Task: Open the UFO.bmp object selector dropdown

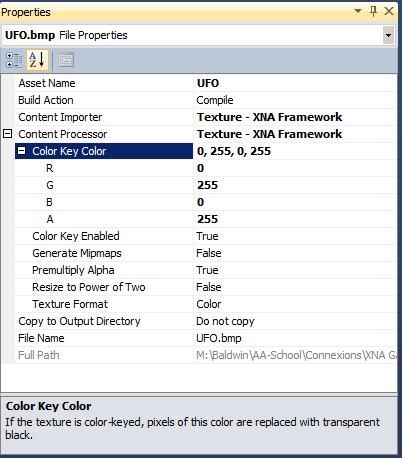Action: click(x=388, y=35)
